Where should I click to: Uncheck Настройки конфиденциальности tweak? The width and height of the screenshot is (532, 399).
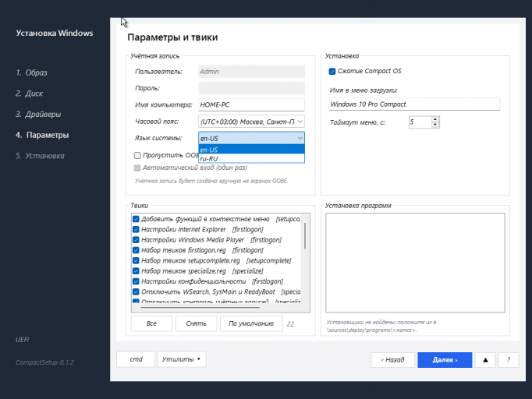pyautogui.click(x=136, y=281)
